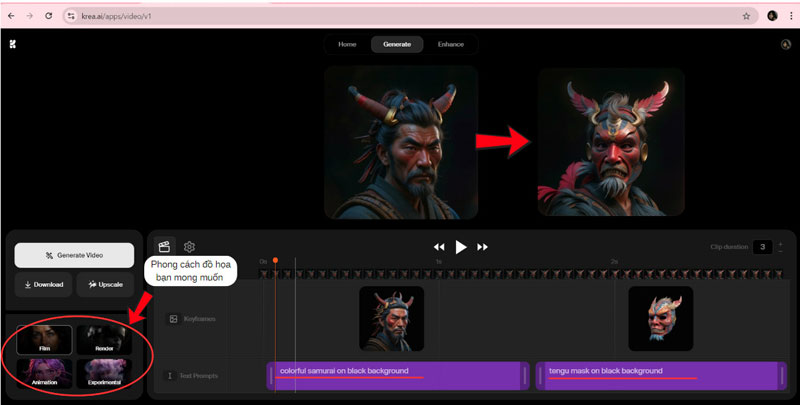Bookmark this page with the star icon

coord(746,16)
